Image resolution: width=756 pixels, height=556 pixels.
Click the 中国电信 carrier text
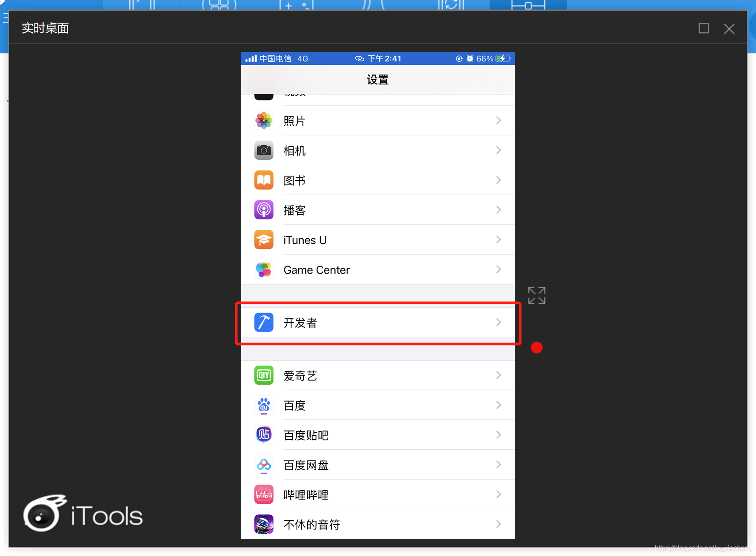pyautogui.click(x=276, y=58)
